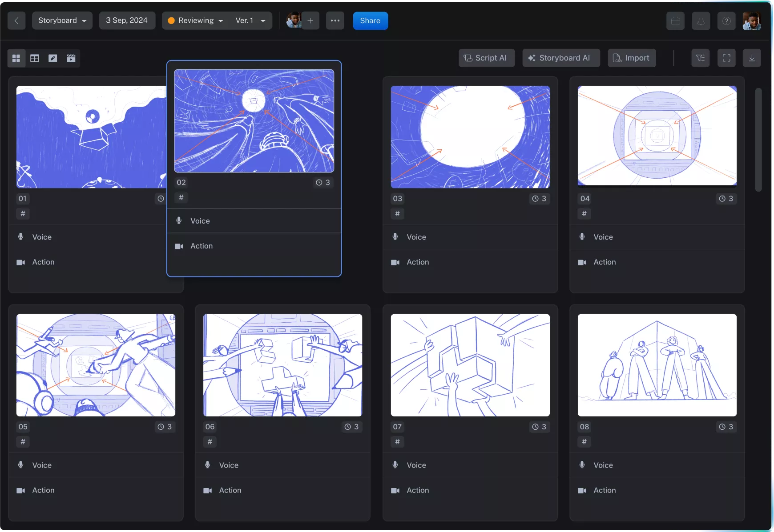Click the download export icon
Screen dimensions: 774x532
[752, 58]
